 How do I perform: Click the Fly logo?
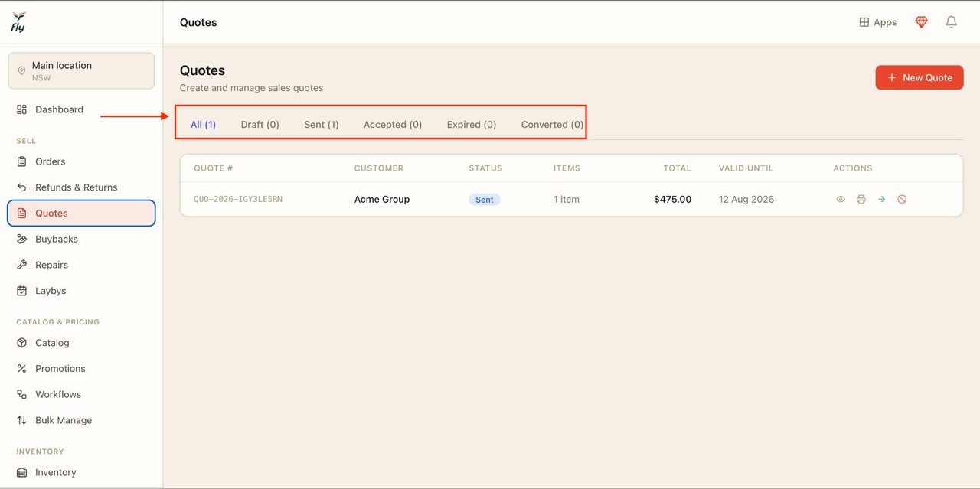[18, 22]
